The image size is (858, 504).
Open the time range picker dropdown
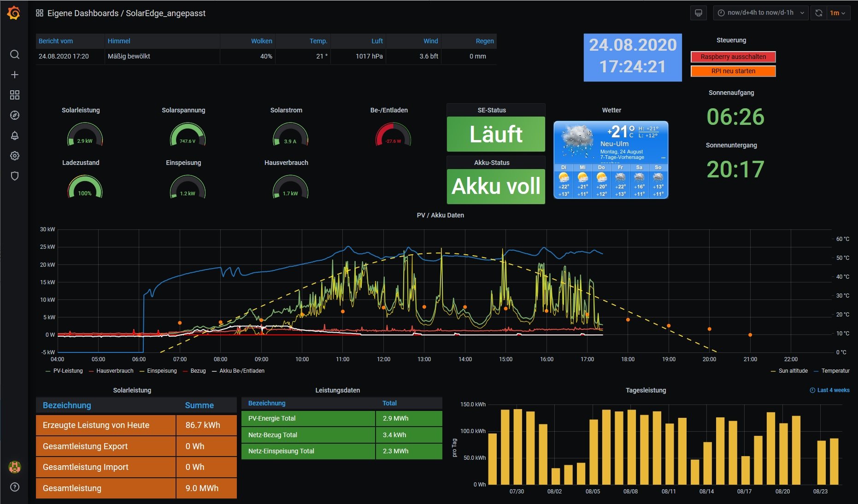pyautogui.click(x=760, y=13)
